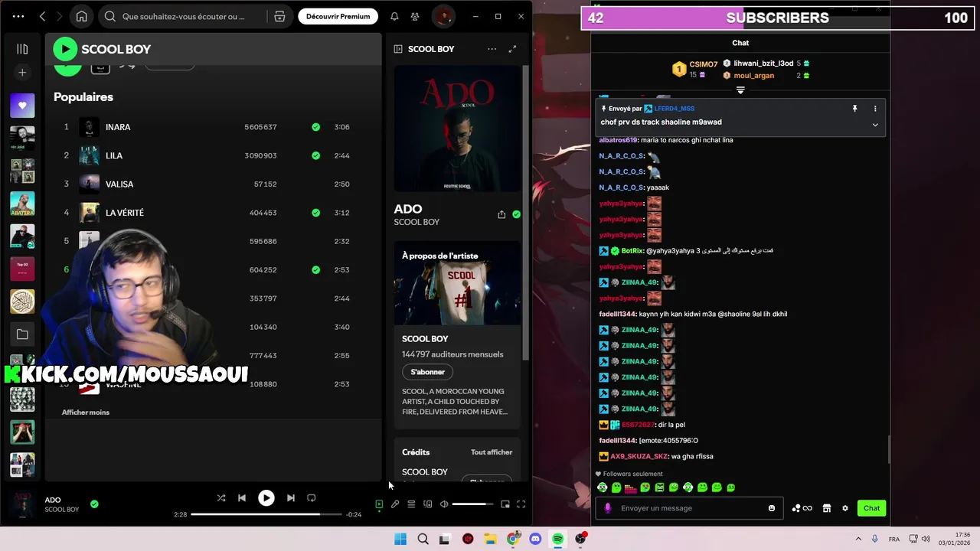Open now playing panel more options

point(492,49)
